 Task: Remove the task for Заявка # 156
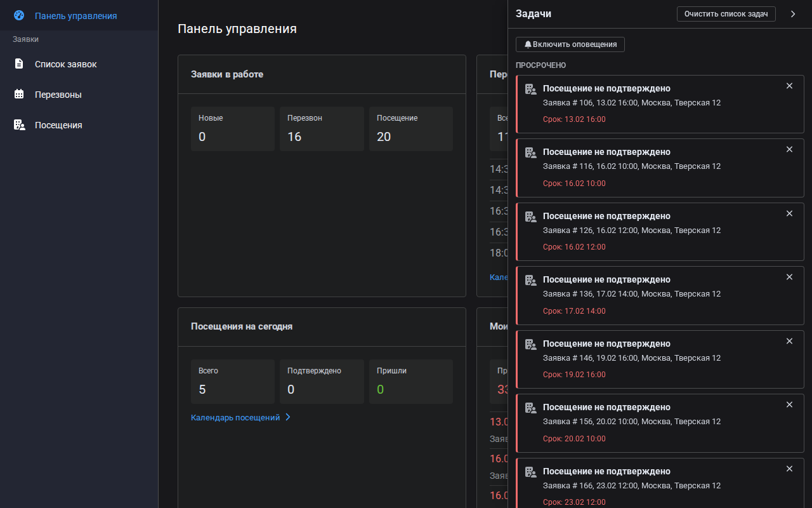pyautogui.click(x=789, y=404)
